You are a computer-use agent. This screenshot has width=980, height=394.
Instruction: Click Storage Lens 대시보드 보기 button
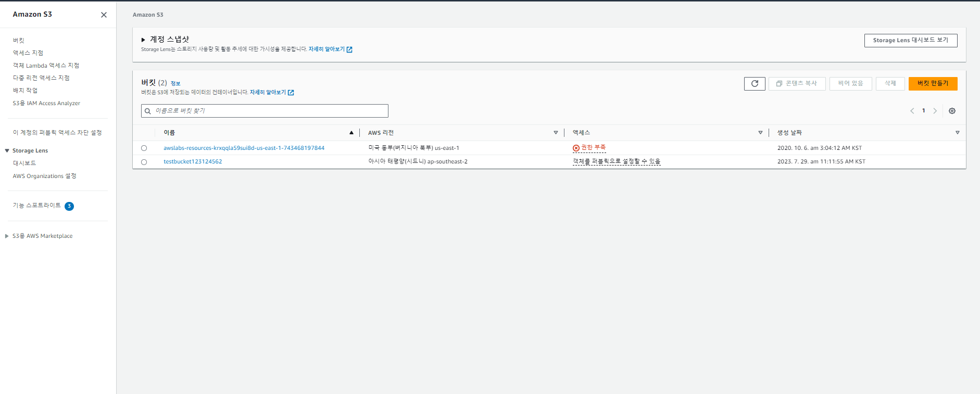click(x=910, y=41)
